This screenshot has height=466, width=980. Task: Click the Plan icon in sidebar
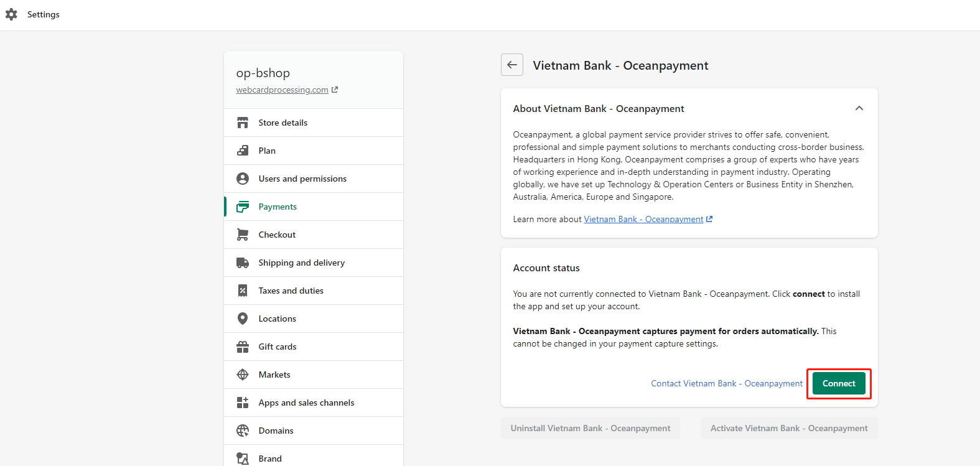point(243,151)
